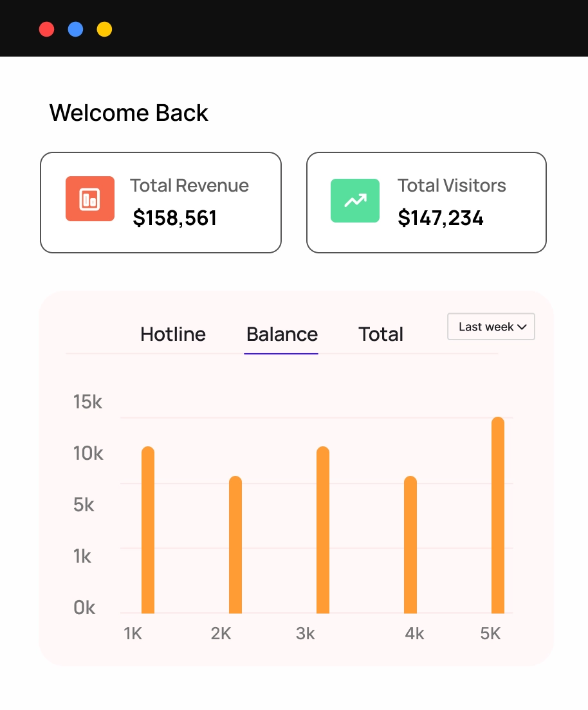Click the chevron in Last week selector
Screen dimensions: 588x710
tap(522, 327)
